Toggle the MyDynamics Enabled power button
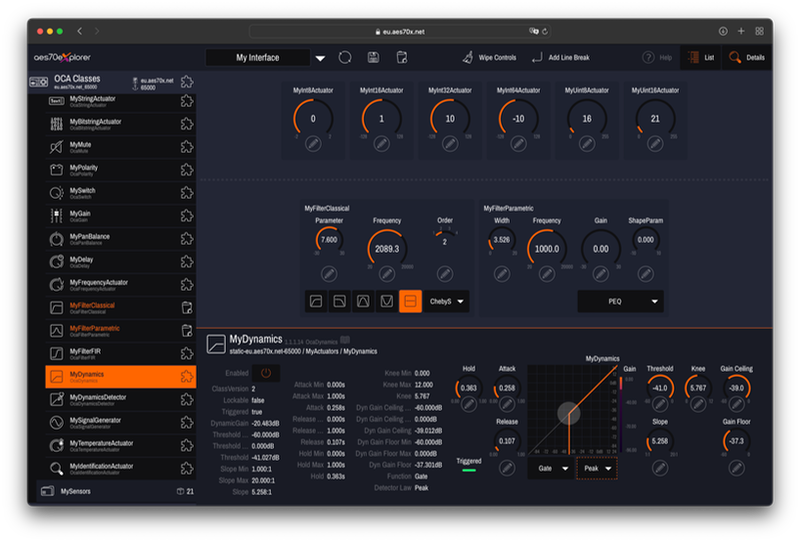The image size is (800, 542). tap(266, 373)
